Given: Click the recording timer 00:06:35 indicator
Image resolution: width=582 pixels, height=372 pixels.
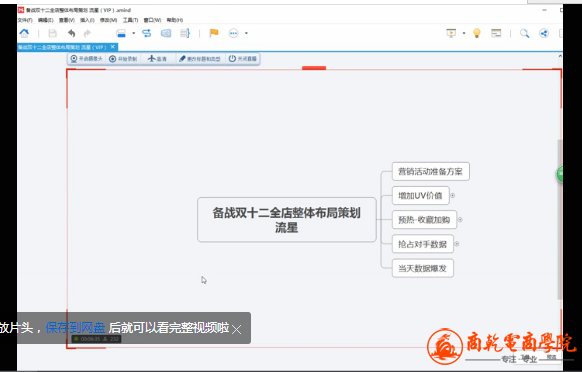Looking at the screenshot, I should click(96, 339).
